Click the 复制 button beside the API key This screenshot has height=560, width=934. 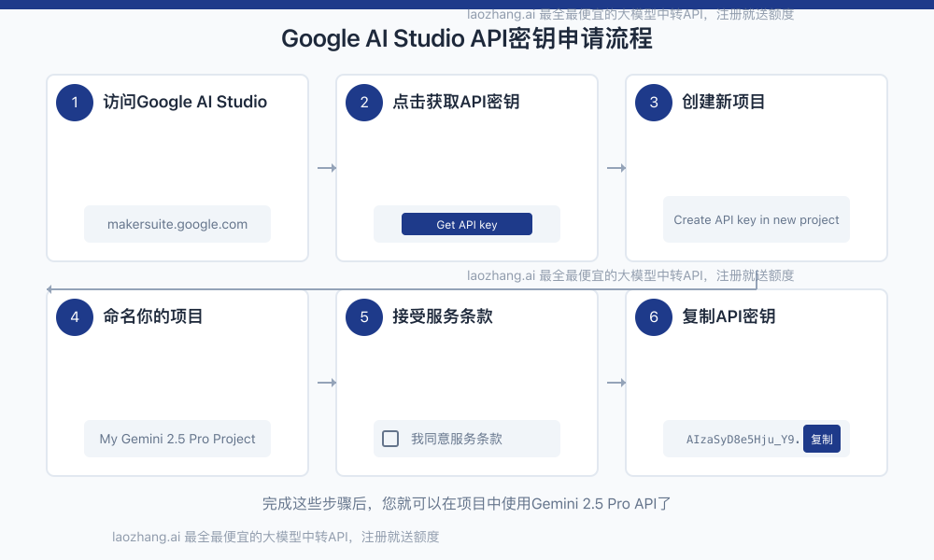pyautogui.click(x=821, y=439)
